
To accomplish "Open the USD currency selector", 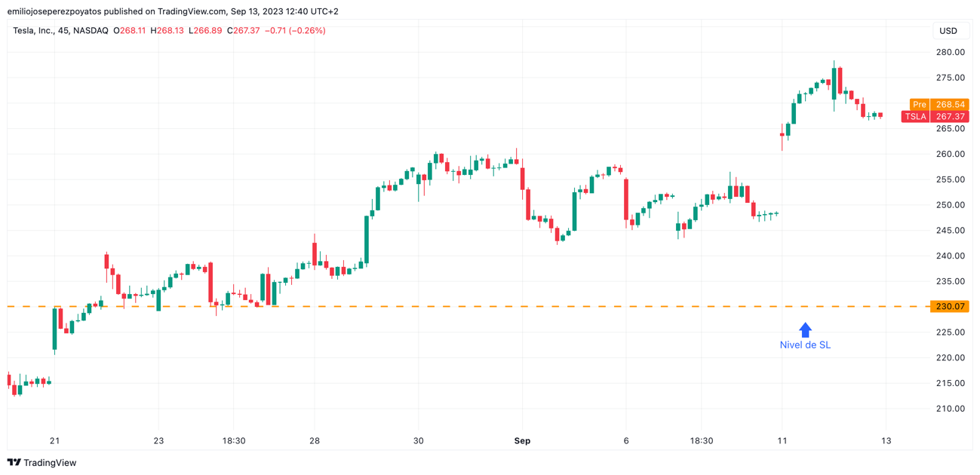I will 948,31.
